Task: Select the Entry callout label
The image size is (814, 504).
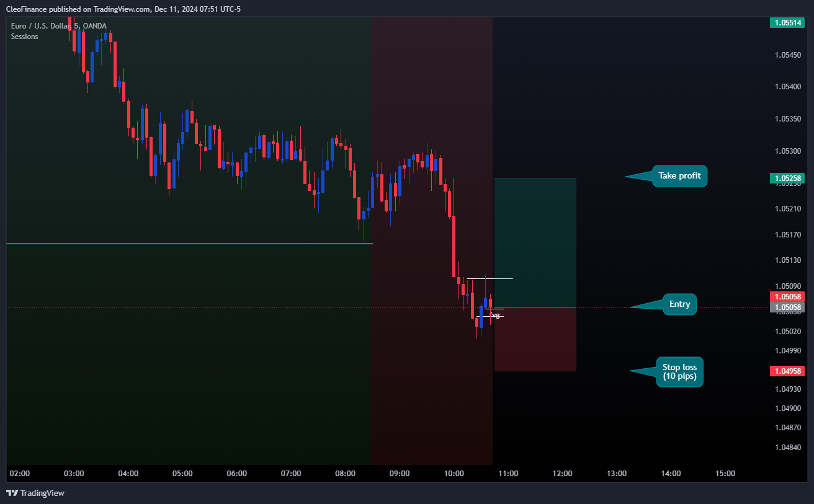Action: click(679, 304)
